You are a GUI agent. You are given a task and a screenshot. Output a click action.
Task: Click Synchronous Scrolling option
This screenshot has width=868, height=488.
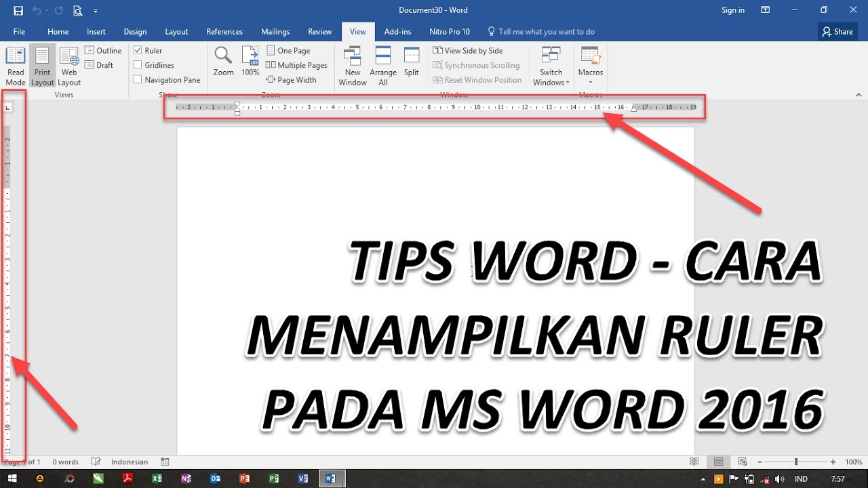tap(476, 65)
